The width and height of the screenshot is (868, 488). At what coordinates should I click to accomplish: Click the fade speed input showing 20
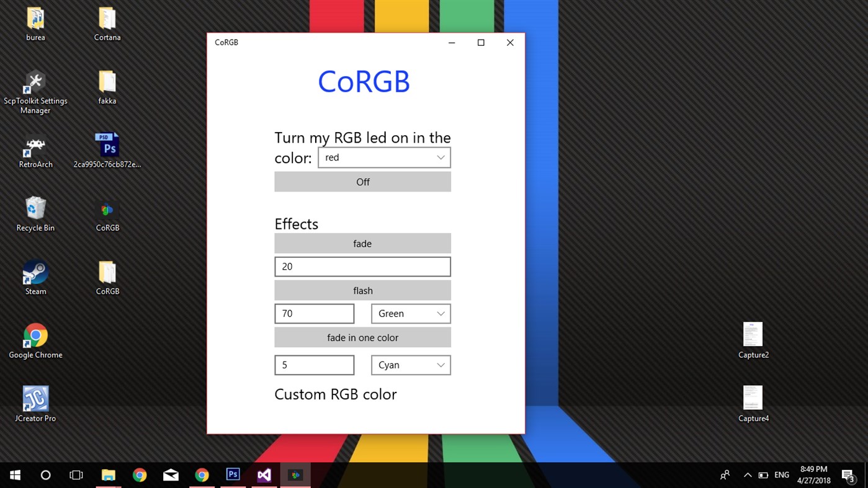[x=362, y=266]
